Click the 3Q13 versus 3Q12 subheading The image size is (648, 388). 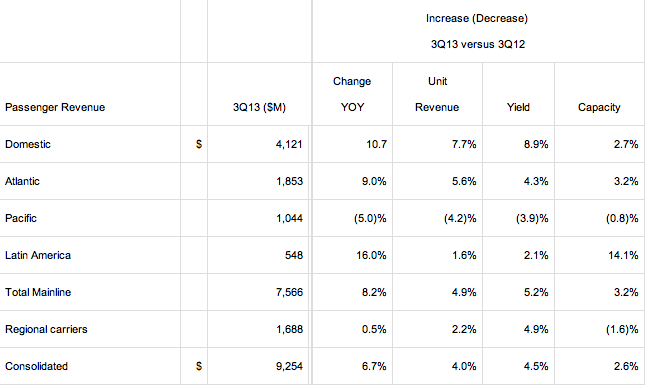click(478, 44)
